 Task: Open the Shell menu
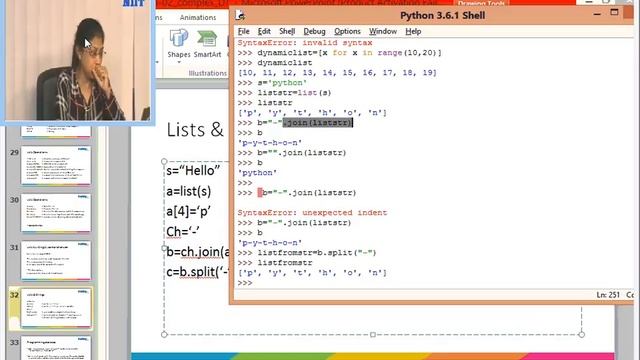pyautogui.click(x=287, y=31)
